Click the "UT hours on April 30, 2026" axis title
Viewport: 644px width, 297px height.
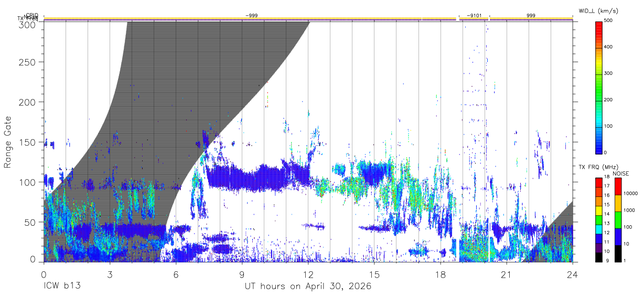[308, 286]
